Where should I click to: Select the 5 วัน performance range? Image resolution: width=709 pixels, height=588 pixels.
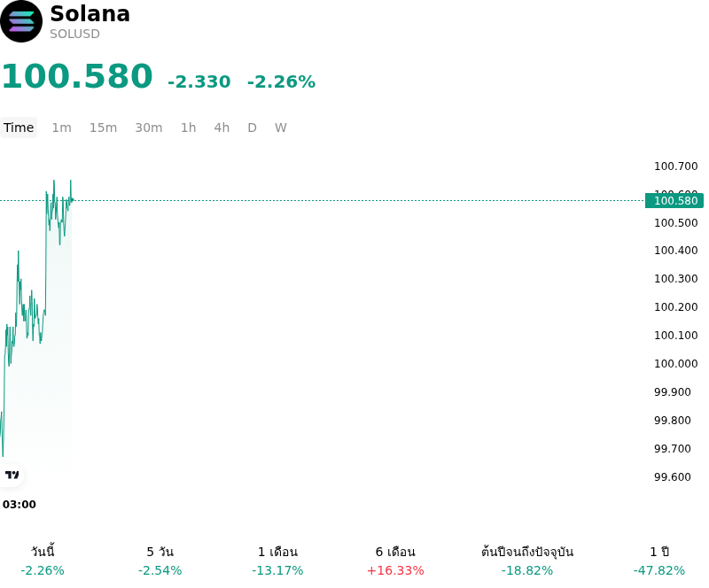tap(160, 561)
